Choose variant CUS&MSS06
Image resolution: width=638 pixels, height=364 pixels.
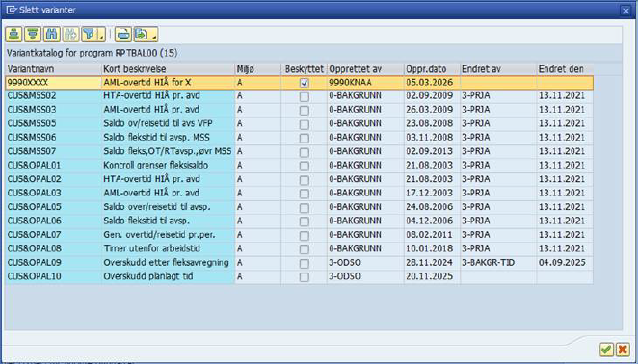click(53, 138)
